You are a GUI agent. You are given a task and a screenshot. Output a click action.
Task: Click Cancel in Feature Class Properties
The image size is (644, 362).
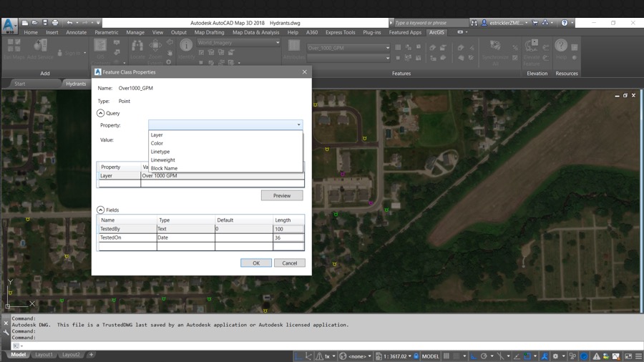pos(290,263)
